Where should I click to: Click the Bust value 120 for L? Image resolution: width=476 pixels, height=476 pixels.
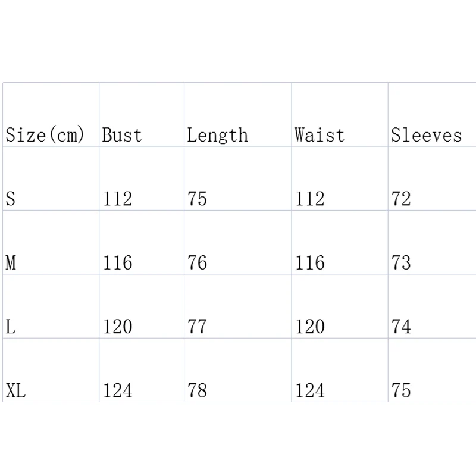point(117,327)
